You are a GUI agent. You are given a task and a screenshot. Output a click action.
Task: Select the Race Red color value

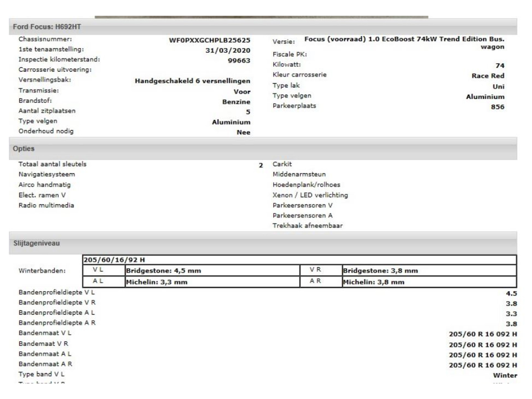pyautogui.click(x=488, y=76)
